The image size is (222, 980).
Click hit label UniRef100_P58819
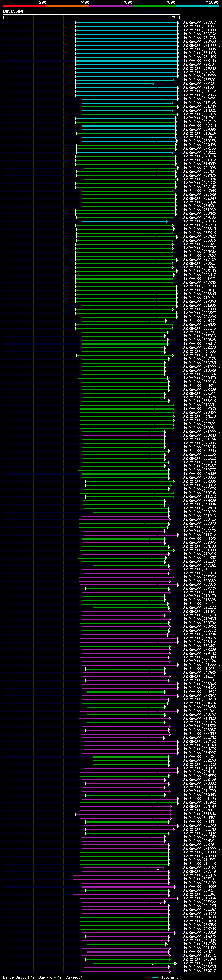tap(199, 932)
